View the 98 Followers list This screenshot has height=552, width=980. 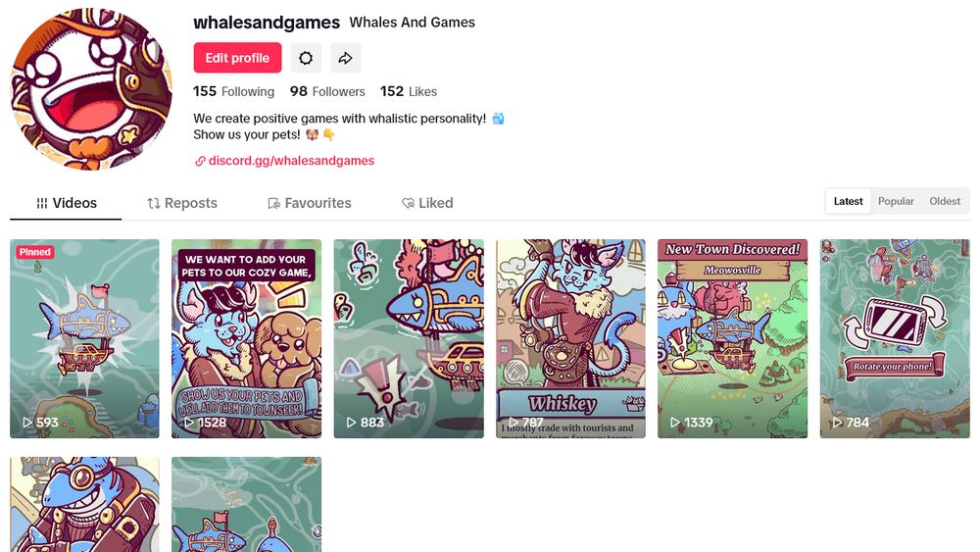pos(327,91)
